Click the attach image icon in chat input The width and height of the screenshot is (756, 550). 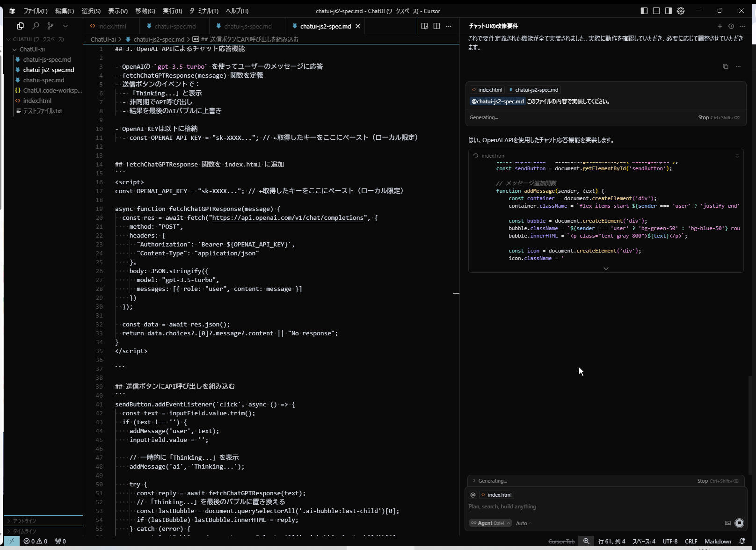pos(727,523)
